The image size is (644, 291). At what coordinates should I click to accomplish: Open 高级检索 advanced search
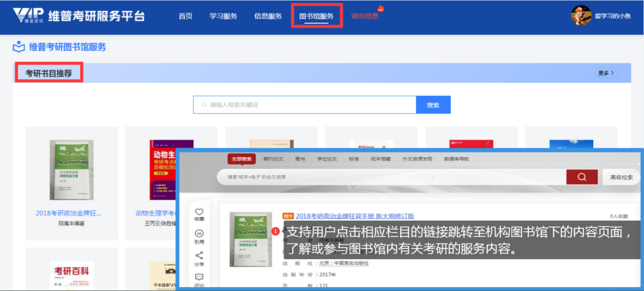(x=621, y=177)
